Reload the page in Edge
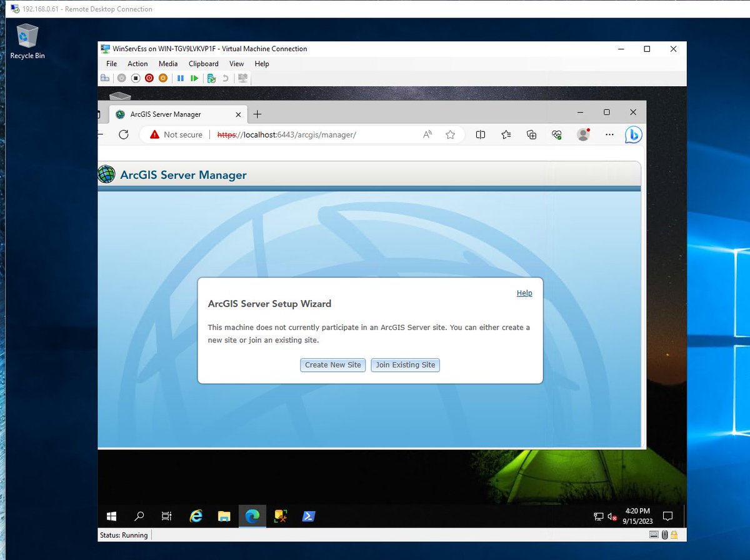The height and width of the screenshot is (560, 750). click(124, 134)
